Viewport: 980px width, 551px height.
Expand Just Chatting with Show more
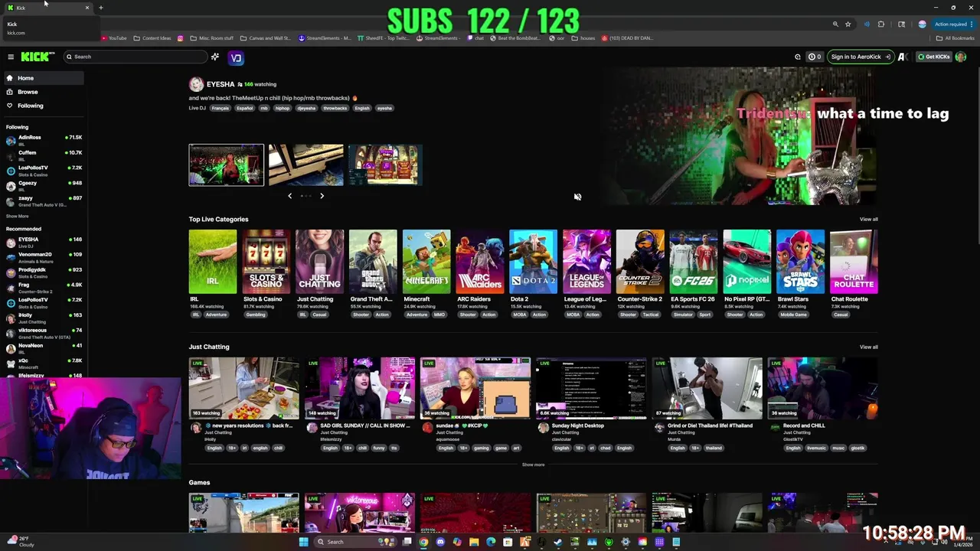[533, 465]
